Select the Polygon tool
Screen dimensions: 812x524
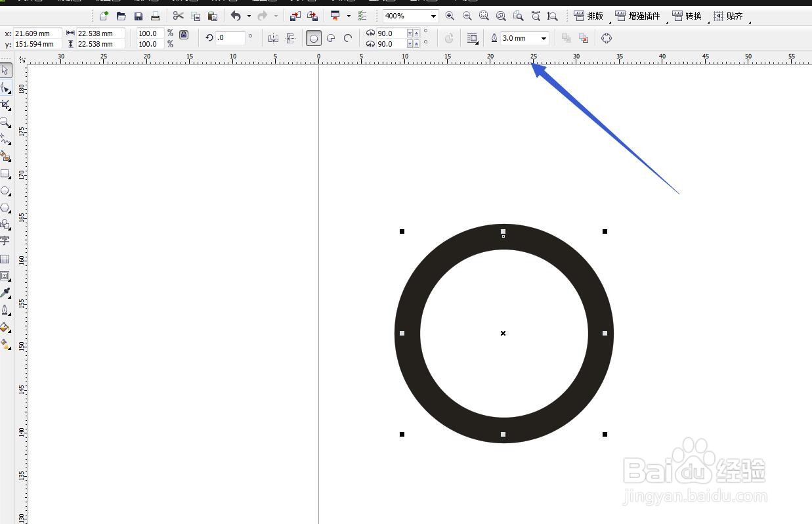click(x=5, y=208)
